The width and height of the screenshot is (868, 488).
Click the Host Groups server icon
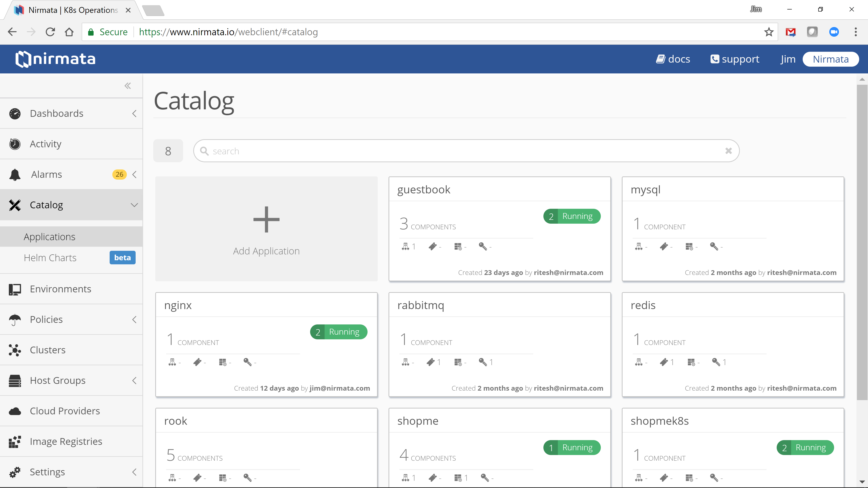click(x=15, y=380)
